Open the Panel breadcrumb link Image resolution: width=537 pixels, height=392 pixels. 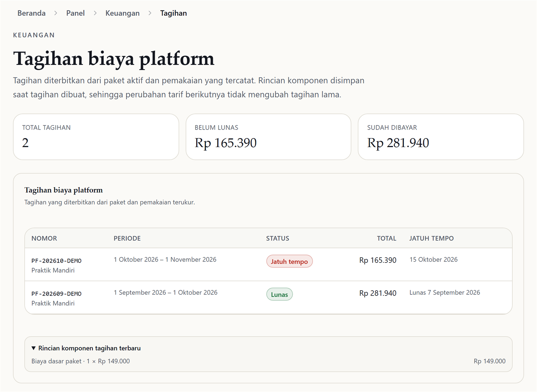75,13
